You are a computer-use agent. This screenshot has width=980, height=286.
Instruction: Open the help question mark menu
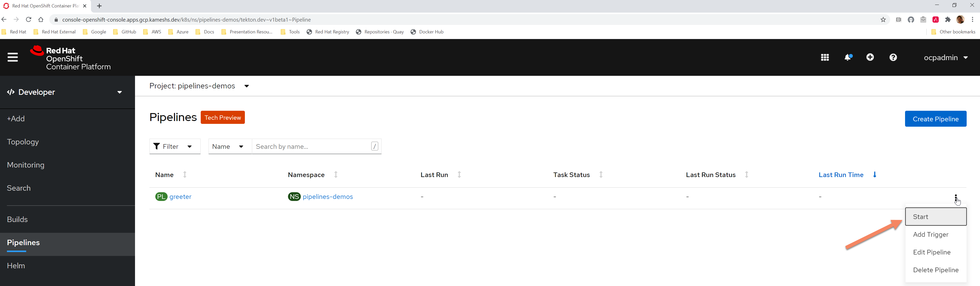coord(893,58)
